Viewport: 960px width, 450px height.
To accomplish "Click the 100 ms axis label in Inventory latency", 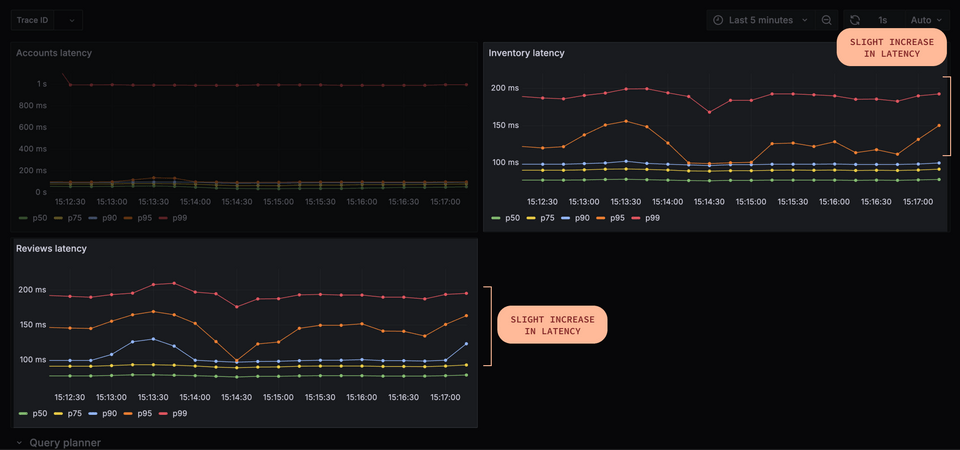I will click(x=504, y=162).
